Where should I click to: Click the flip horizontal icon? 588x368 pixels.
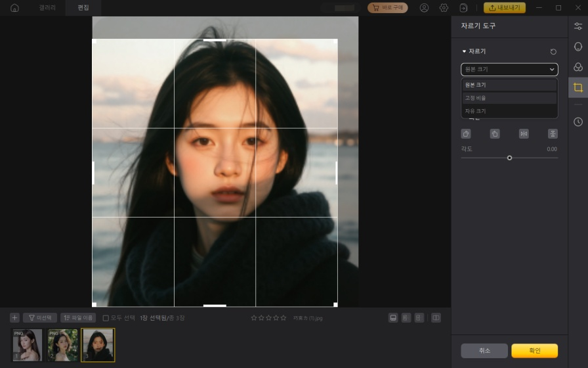pyautogui.click(x=524, y=133)
